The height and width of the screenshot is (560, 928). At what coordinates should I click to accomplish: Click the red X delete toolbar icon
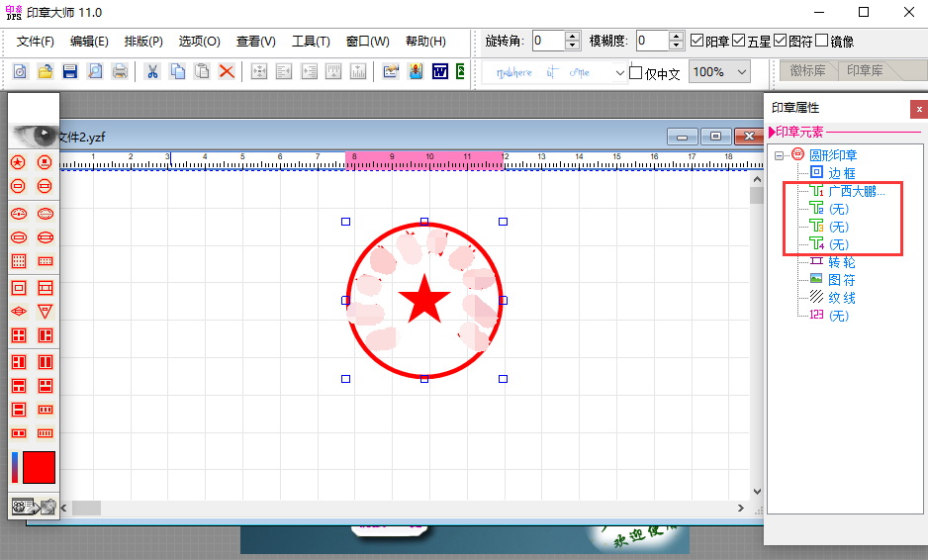[227, 71]
